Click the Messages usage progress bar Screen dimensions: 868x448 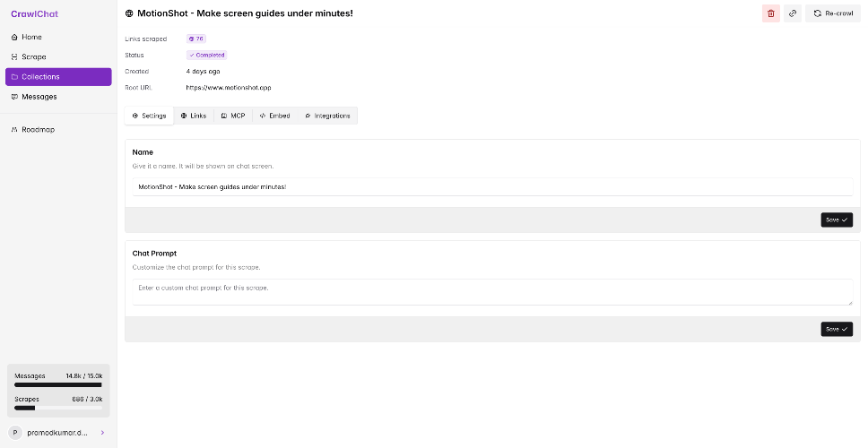58,384
